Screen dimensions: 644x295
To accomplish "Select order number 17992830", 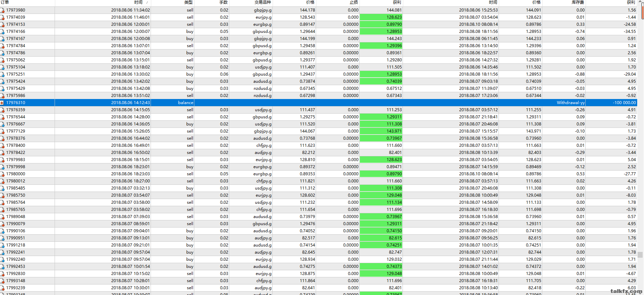I will click(x=16, y=274).
